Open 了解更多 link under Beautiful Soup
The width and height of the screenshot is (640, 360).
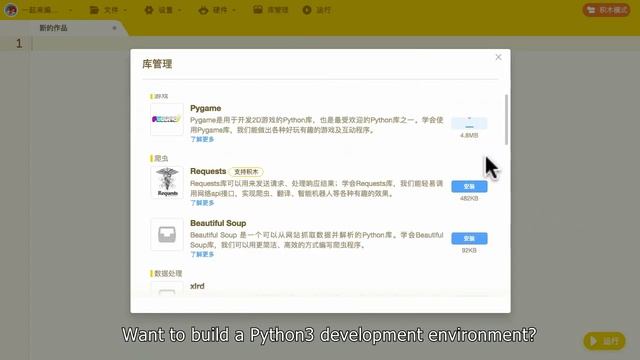[202, 254]
